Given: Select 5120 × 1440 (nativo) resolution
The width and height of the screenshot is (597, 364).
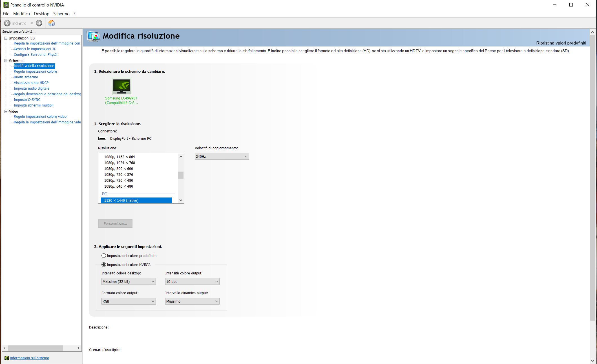Looking at the screenshot, I should click(136, 200).
